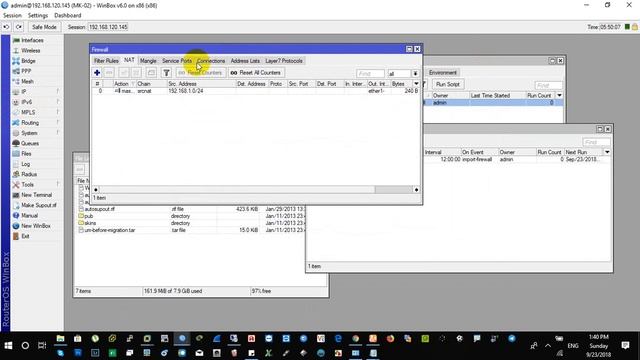Open Edge browser from taskbar
Screen dimensions: 640x360
338,338
